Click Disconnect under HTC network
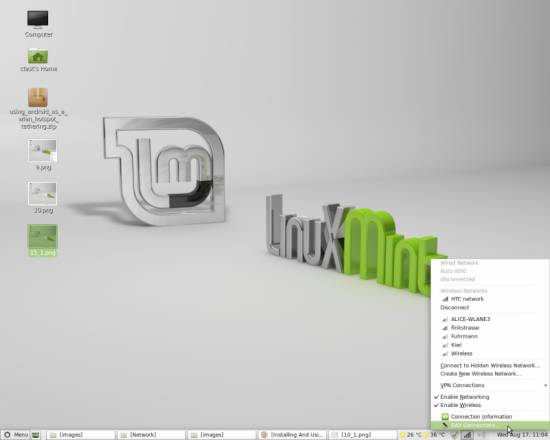Viewport: 550px width, 440px height. click(x=489, y=307)
